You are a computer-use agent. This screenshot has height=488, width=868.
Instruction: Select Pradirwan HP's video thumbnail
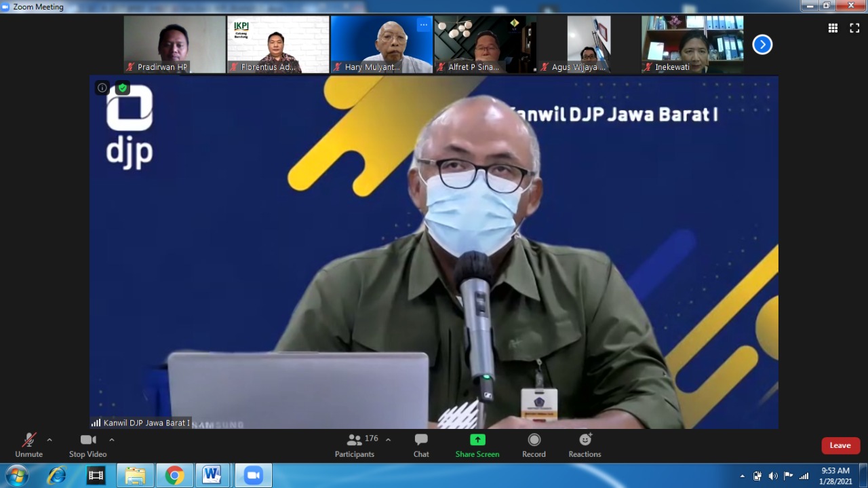coord(174,44)
